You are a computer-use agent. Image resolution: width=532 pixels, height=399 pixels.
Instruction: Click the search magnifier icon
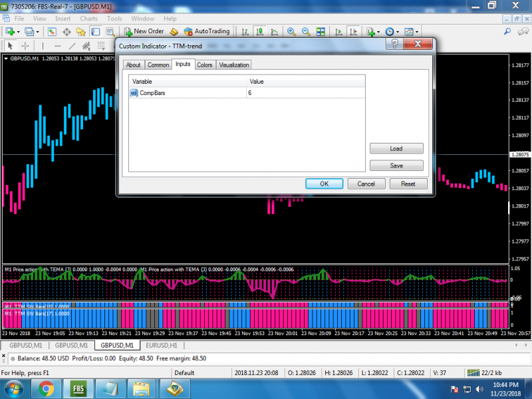tap(507, 31)
